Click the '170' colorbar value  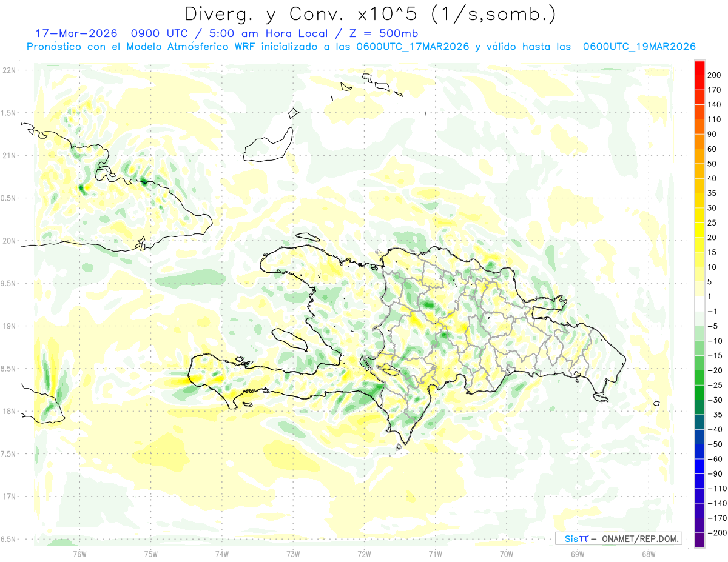[x=714, y=90]
